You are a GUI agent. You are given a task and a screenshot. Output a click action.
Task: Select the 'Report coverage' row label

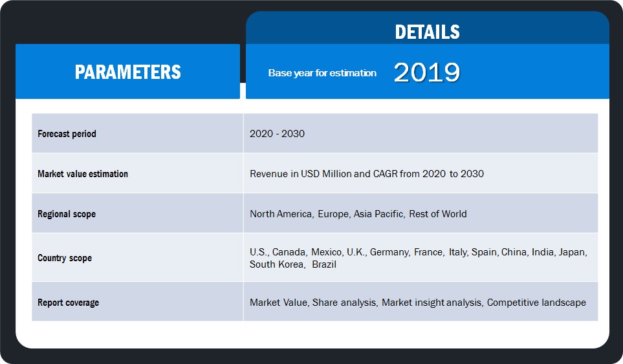pyautogui.click(x=68, y=302)
